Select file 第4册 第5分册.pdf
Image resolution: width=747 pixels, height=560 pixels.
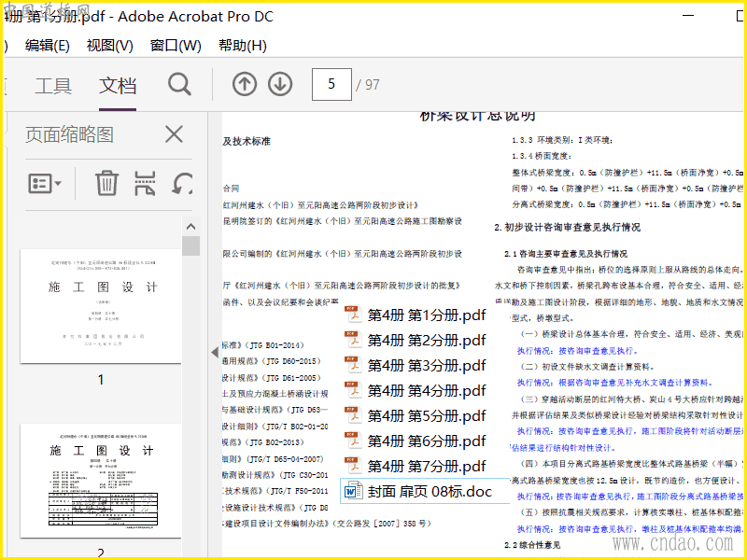(415, 415)
